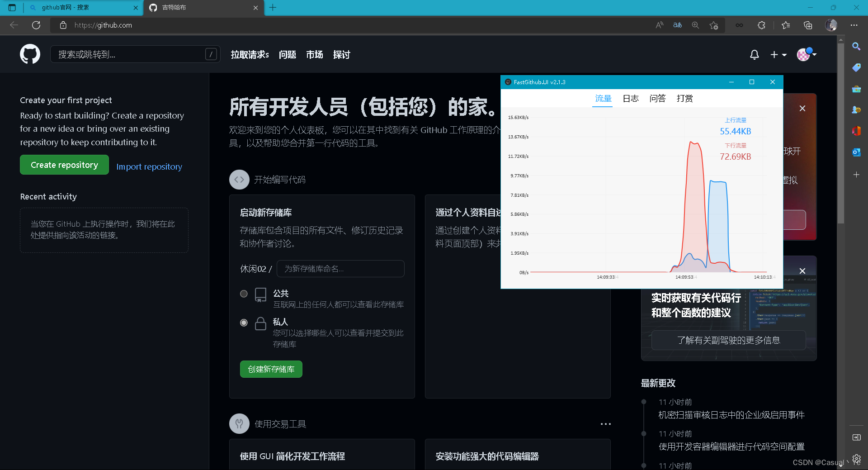The width and height of the screenshot is (868, 470).
Task: Open GitHub notifications bell
Action: 754,54
